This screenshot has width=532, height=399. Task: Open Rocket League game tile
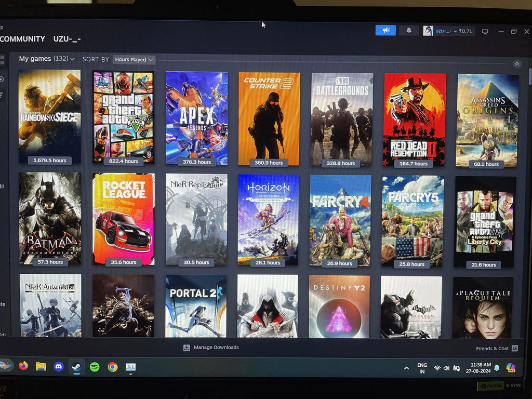click(x=124, y=219)
